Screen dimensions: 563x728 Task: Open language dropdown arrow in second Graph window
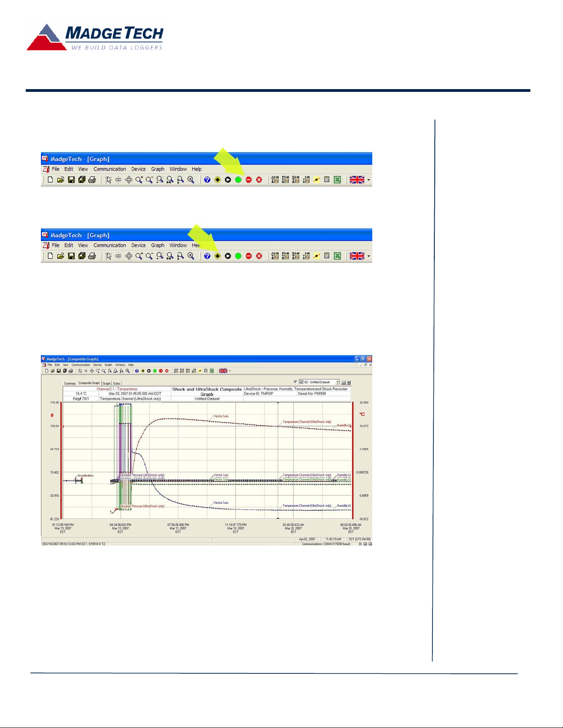tap(369, 256)
